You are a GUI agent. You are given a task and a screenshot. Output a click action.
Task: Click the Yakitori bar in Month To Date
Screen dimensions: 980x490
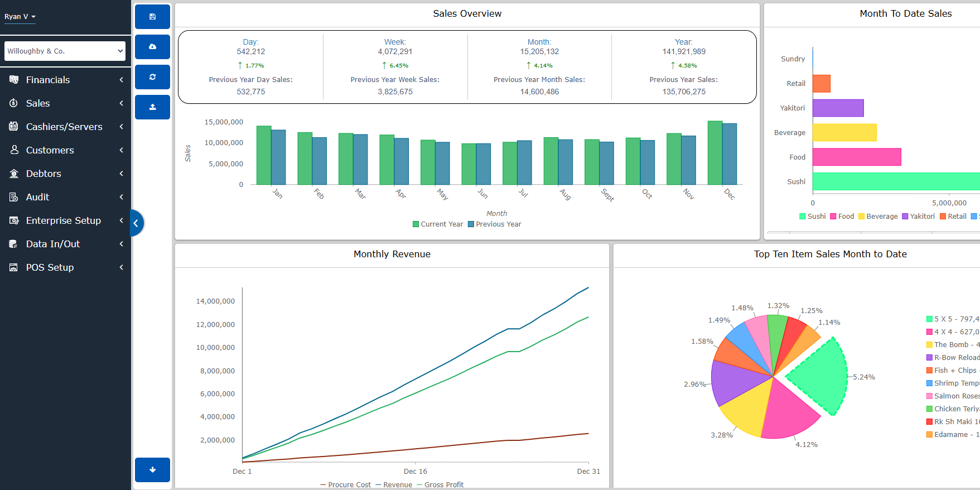click(838, 108)
